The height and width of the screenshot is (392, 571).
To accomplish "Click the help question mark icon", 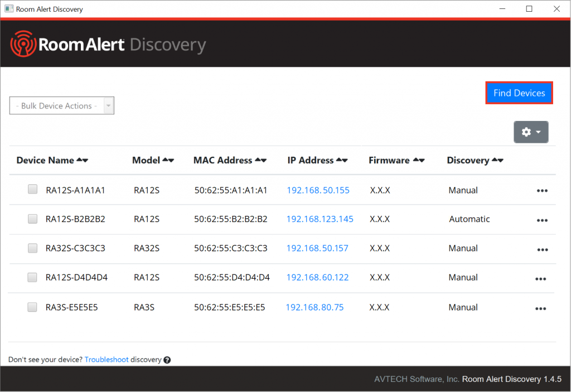I will click(x=167, y=360).
